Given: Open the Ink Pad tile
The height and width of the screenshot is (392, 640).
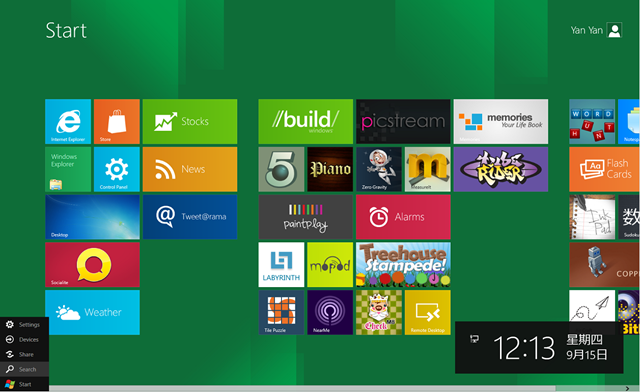Looking at the screenshot, I should coord(592,217).
